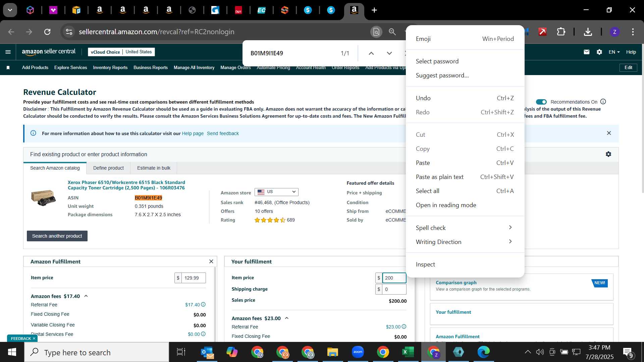Viewport: 644px width, 362px height.
Task: Collapse Amazon fees $23.00 section
Action: click(x=287, y=318)
